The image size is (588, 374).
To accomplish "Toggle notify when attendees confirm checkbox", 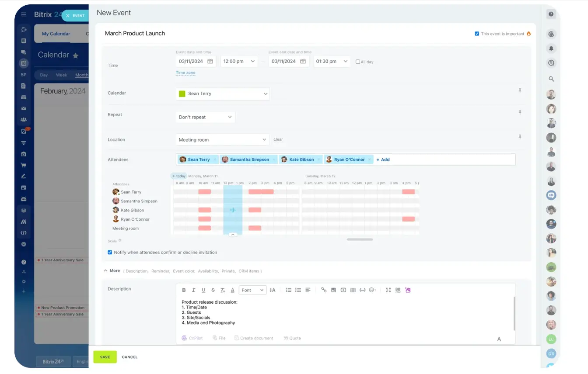I will [110, 253].
